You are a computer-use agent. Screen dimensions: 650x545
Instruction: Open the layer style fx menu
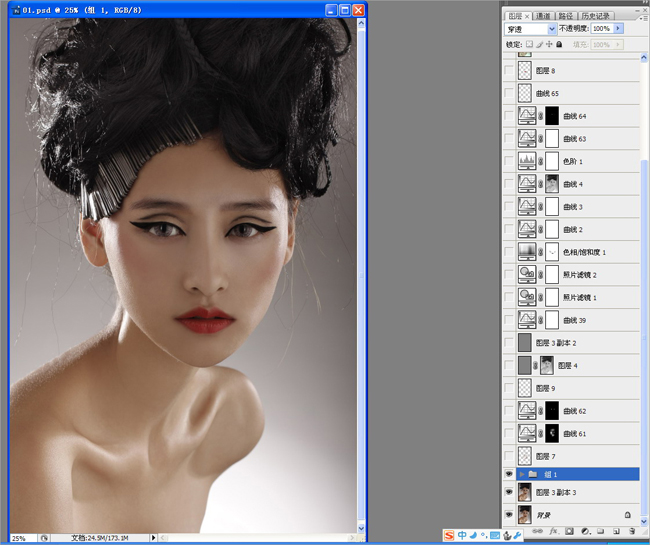[553, 531]
